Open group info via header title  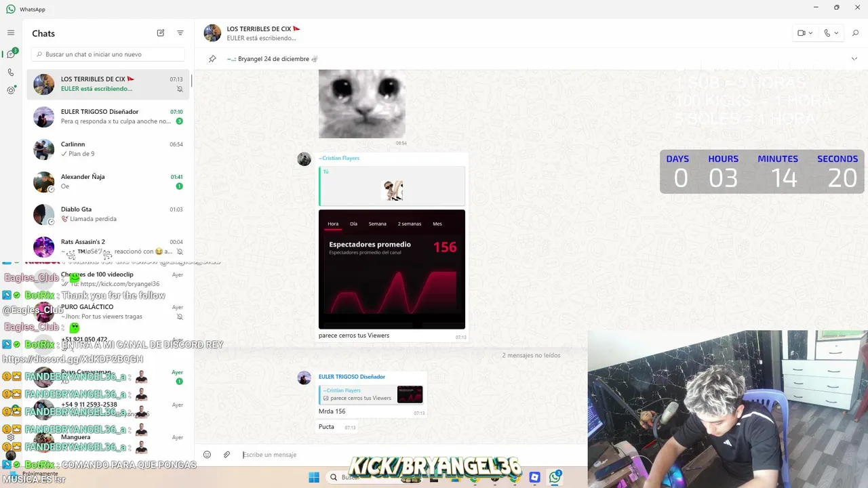[x=263, y=29]
